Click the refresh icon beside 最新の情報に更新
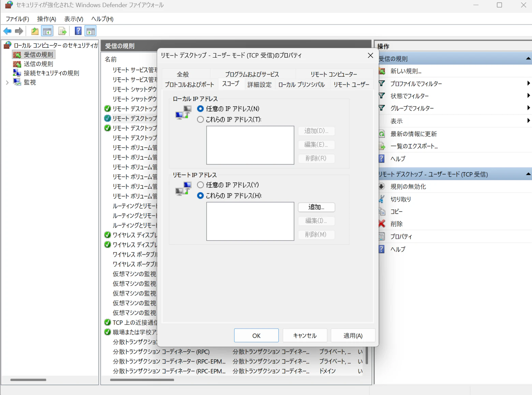This screenshot has width=532, height=395. pos(382,134)
